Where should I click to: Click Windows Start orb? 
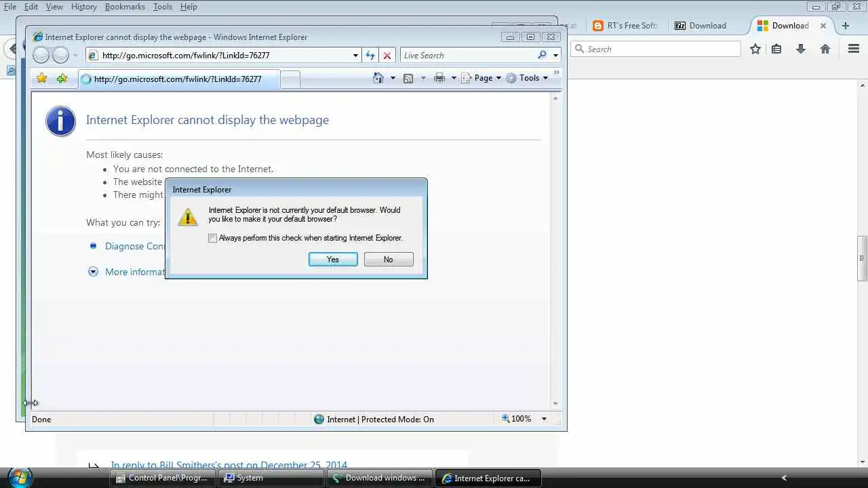click(x=19, y=477)
